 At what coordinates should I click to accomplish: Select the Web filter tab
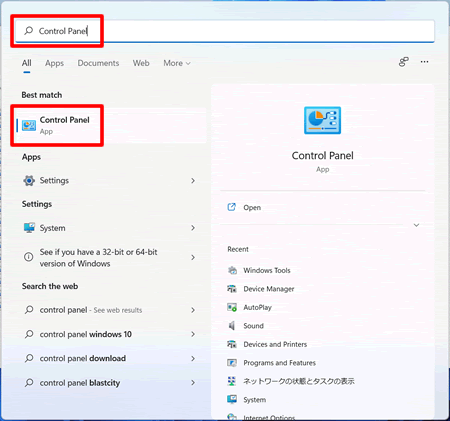(141, 63)
